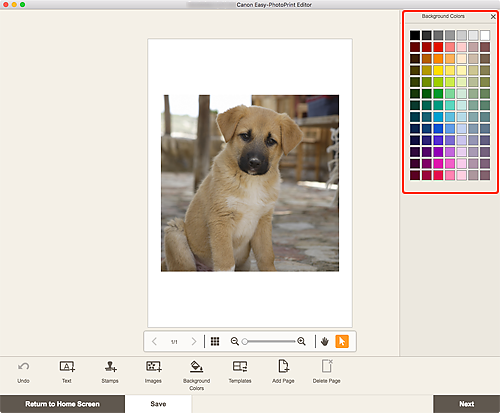Open the Templates tool

pos(240,367)
